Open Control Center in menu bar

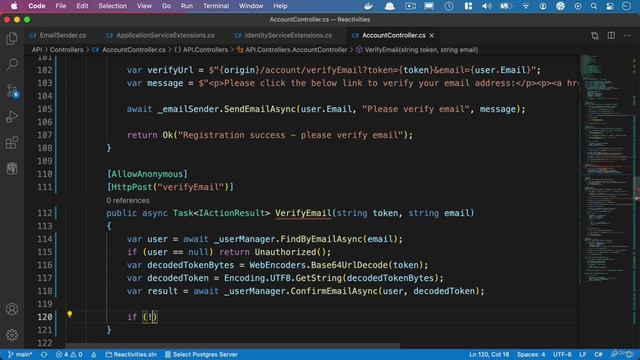610,6
